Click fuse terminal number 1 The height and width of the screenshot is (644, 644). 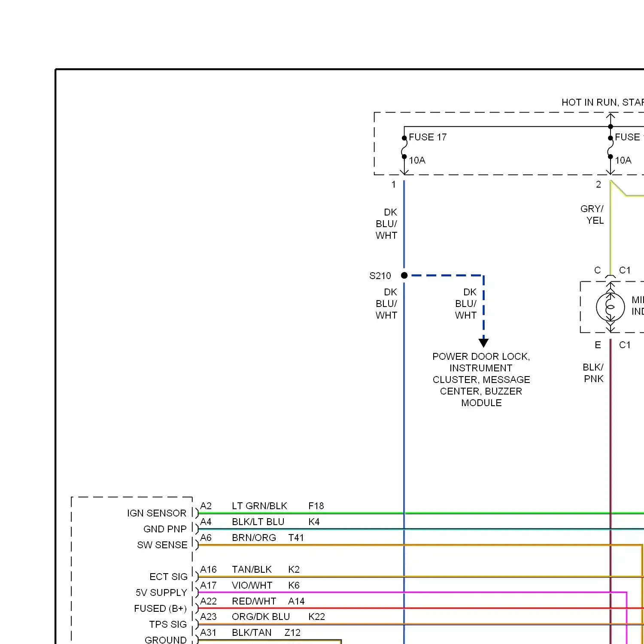tap(393, 184)
